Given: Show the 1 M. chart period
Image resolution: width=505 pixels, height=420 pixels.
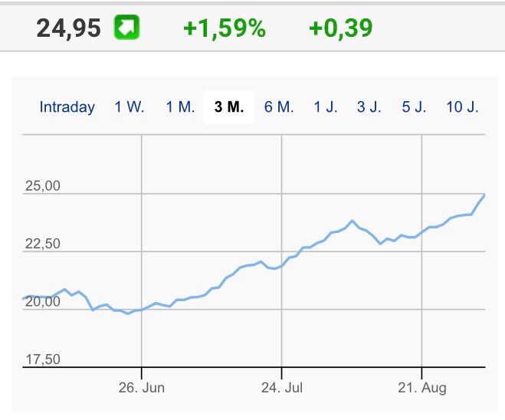Looking at the screenshot, I should click(181, 107).
